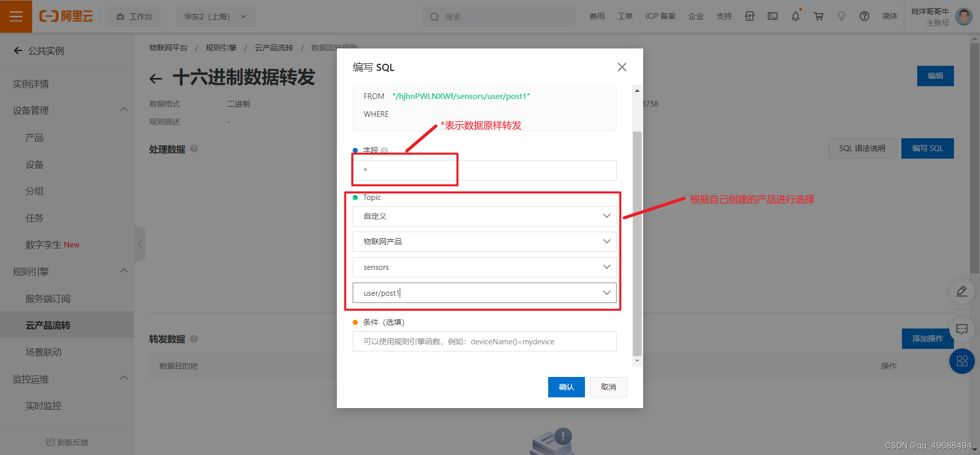Open the shopping cart icon
980x455 pixels.
(x=819, y=16)
